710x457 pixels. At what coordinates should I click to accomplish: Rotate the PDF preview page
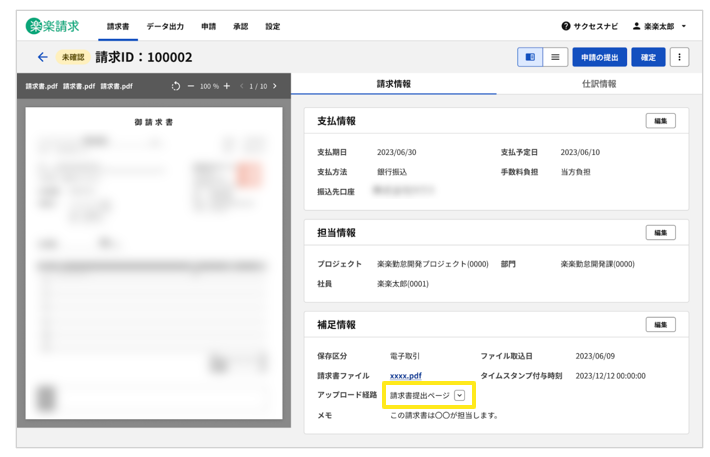pyautogui.click(x=176, y=87)
